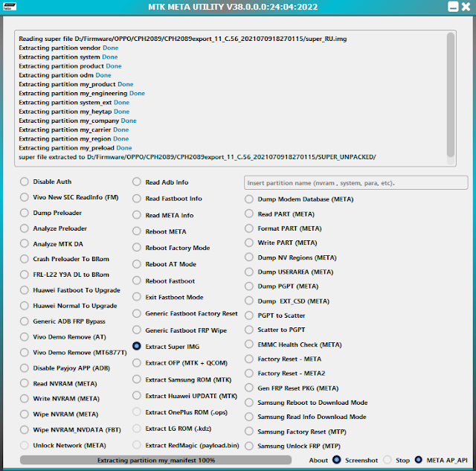Select Write PART (META)
Screen dimensions: 476x471
[249, 243]
